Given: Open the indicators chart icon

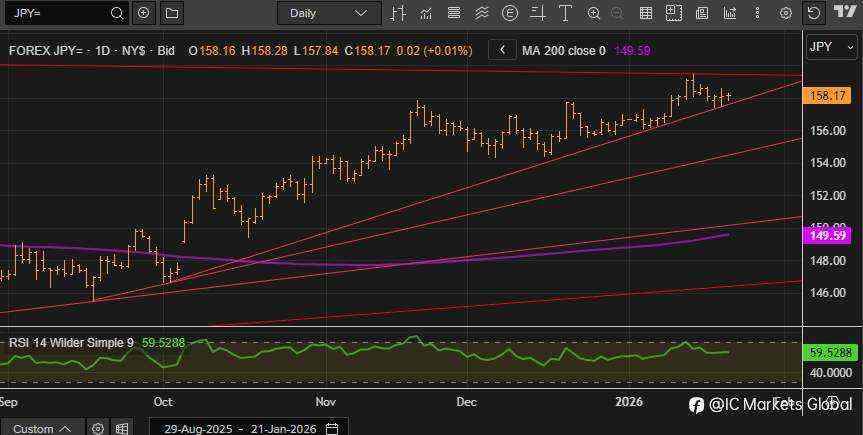Looking at the screenshot, I should tap(425, 13).
